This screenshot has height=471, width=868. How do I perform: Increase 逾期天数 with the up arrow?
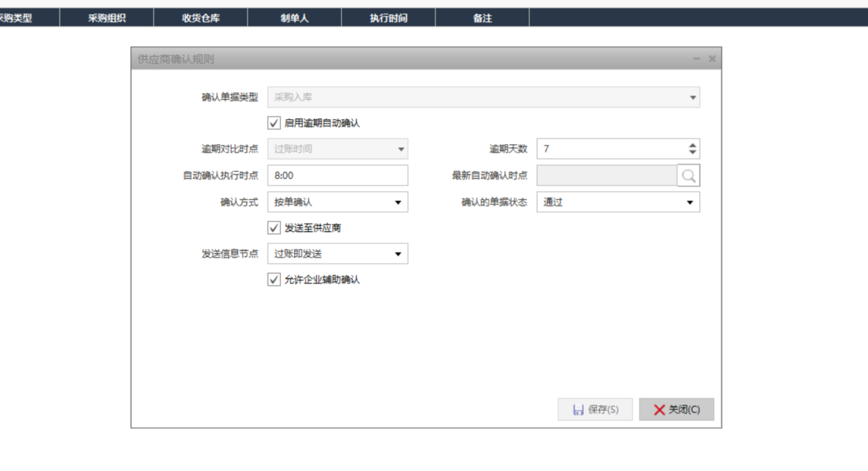[x=692, y=145]
